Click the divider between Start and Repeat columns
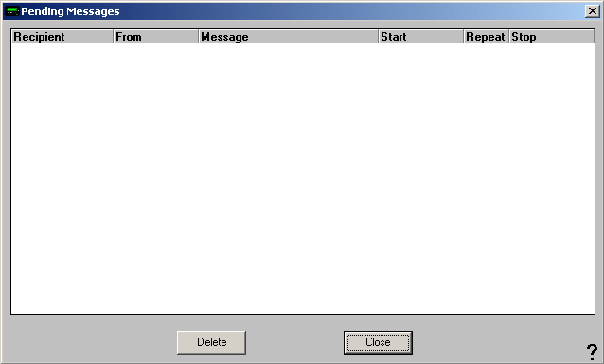The height and width of the screenshot is (364, 604). tap(464, 37)
